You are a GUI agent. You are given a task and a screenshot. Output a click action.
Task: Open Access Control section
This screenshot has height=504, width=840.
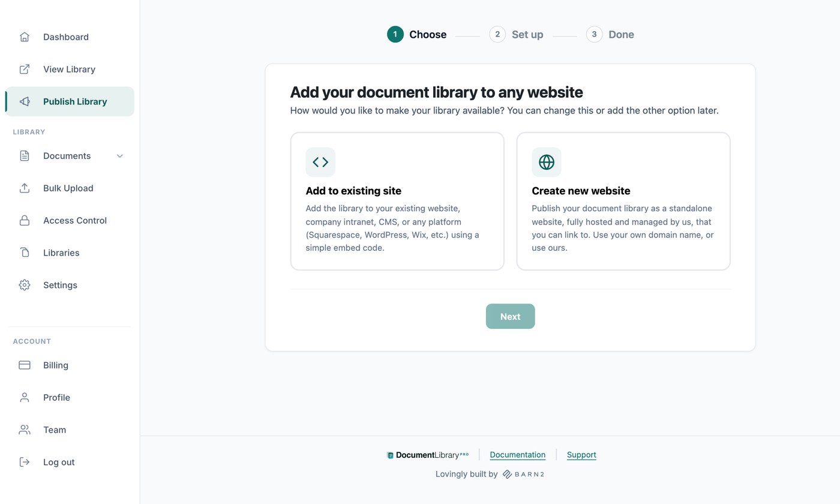70,221
